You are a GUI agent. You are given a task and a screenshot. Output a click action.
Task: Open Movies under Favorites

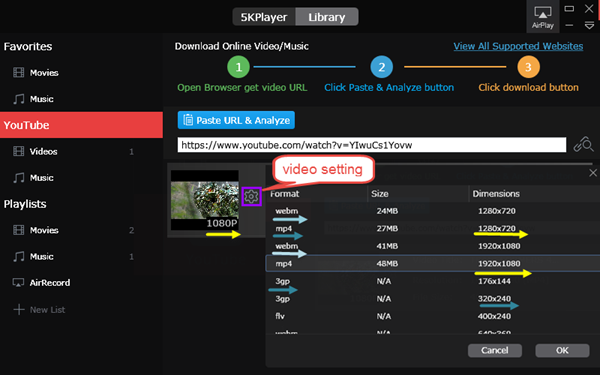coord(44,73)
